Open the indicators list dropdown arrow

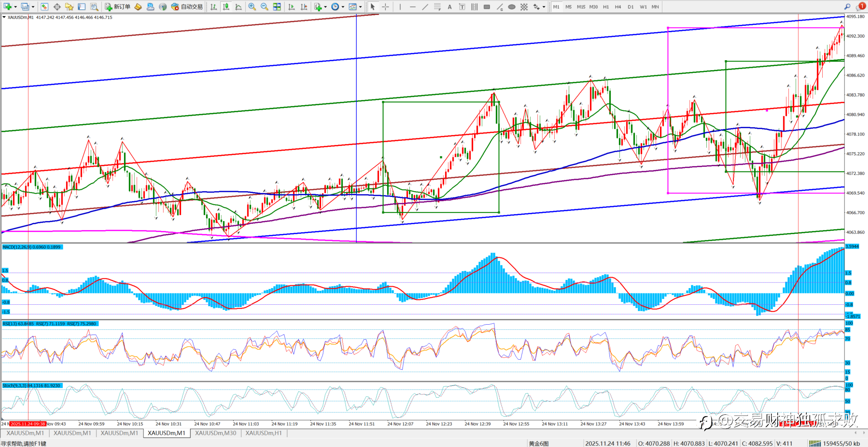[x=325, y=7]
